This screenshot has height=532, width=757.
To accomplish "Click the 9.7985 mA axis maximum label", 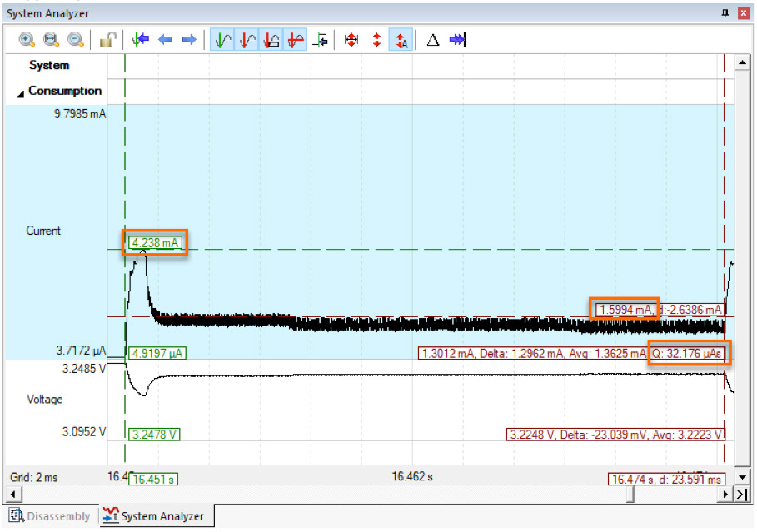I will point(80,114).
